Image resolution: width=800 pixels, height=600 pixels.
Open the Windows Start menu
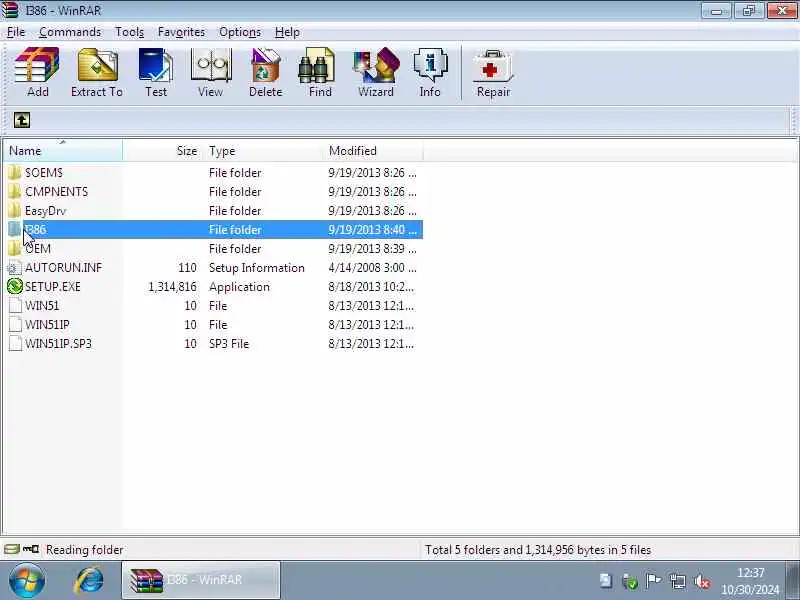pyautogui.click(x=26, y=581)
